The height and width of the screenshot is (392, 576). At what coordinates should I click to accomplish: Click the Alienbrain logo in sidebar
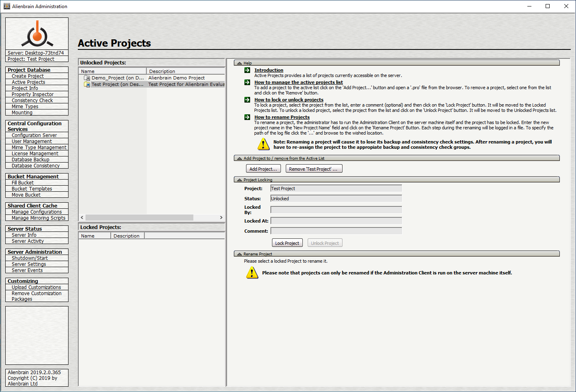tap(37, 34)
